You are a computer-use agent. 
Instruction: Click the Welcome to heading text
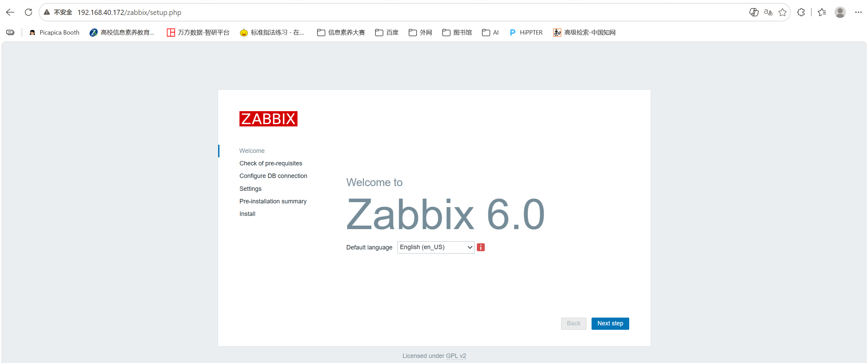[x=374, y=182]
